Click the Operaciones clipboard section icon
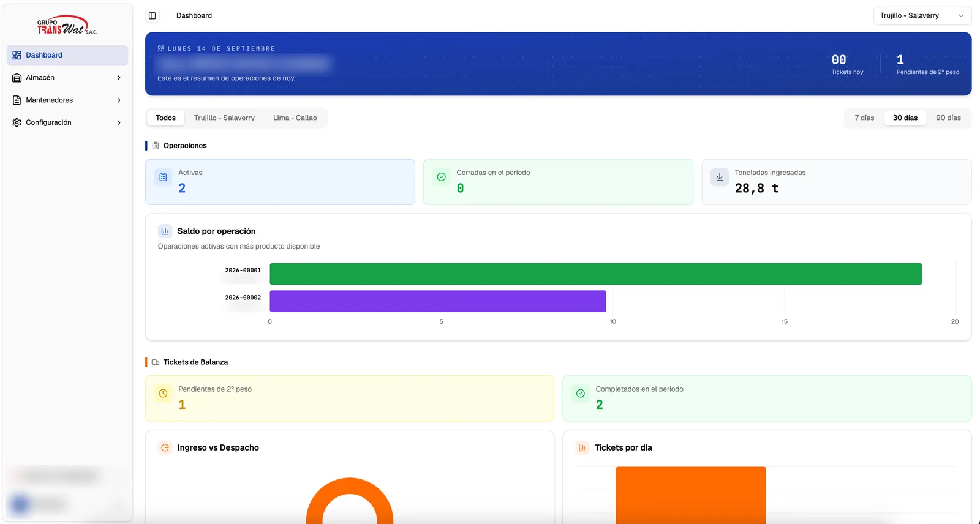The height and width of the screenshot is (524, 980). pyautogui.click(x=156, y=146)
